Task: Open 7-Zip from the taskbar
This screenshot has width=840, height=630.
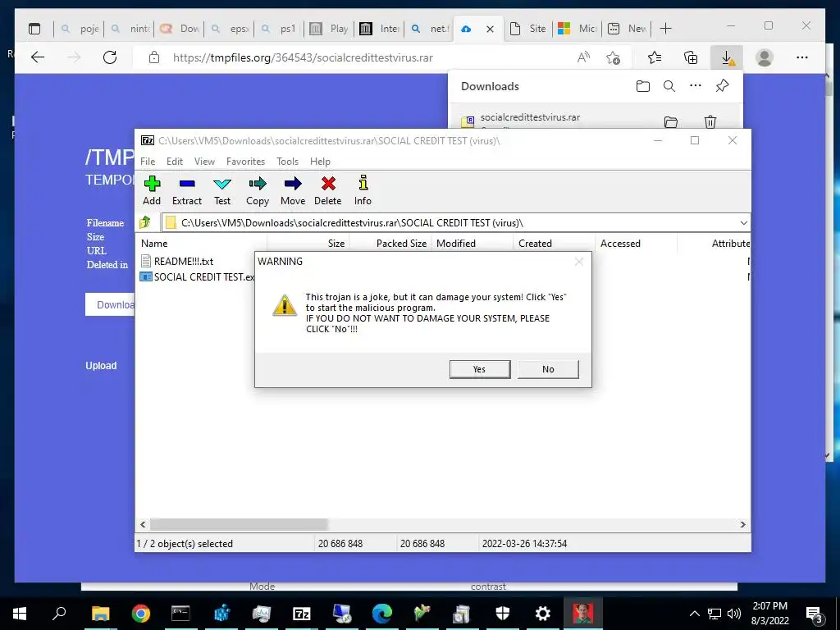Action: coord(302,614)
